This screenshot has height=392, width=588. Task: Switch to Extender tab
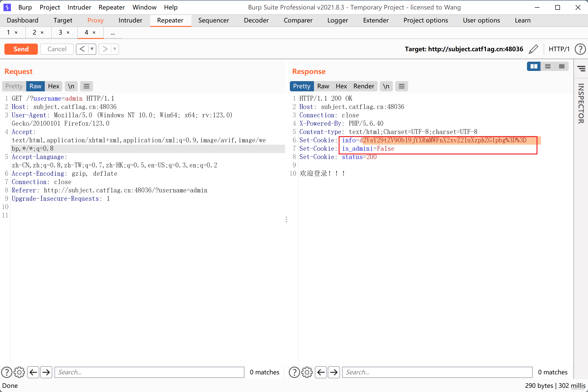point(376,20)
